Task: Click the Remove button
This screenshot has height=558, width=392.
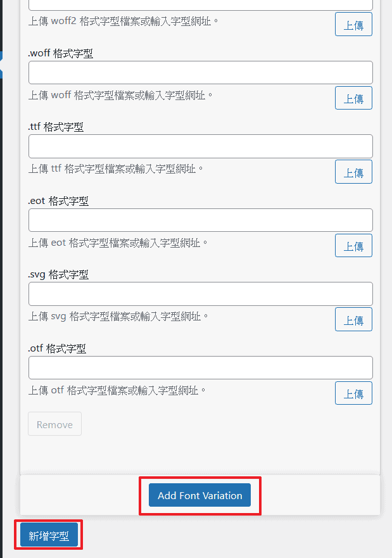Action: click(54, 424)
